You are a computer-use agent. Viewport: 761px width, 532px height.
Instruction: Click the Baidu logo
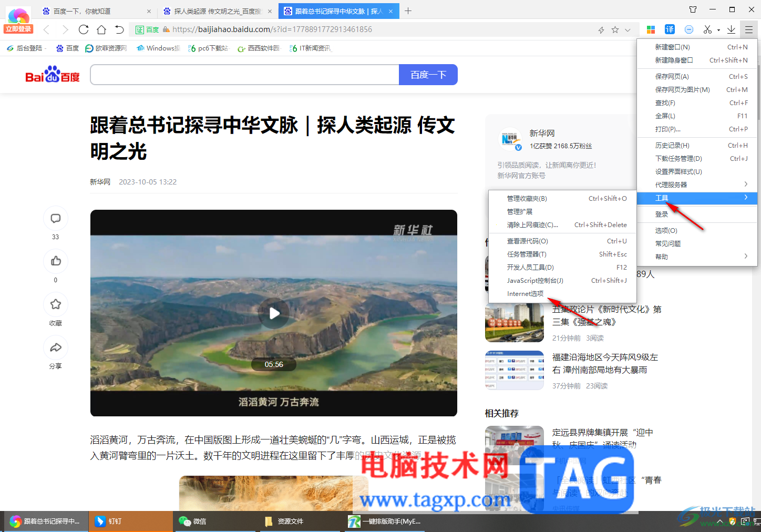tap(53, 75)
